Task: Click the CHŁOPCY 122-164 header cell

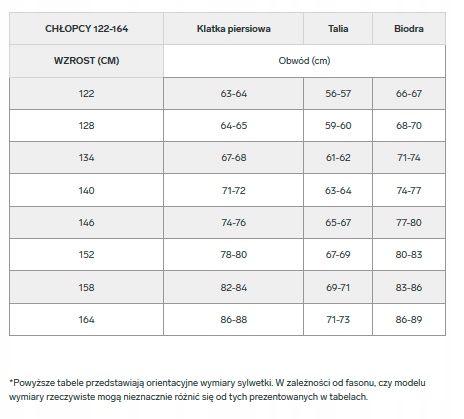Action: click(87, 29)
